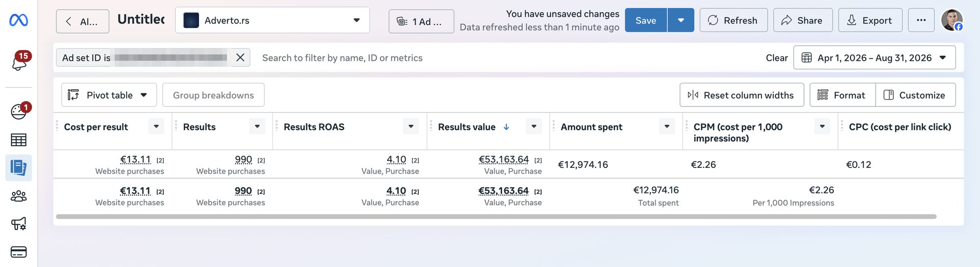This screenshot has width=980, height=267.
Task: Open Results column dropdown menu
Action: coord(257,127)
